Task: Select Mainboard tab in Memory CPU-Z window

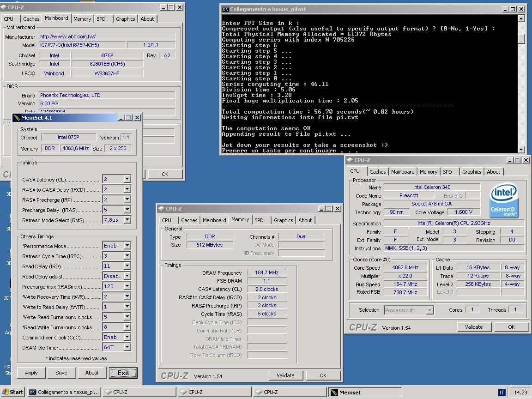Action: [x=214, y=220]
